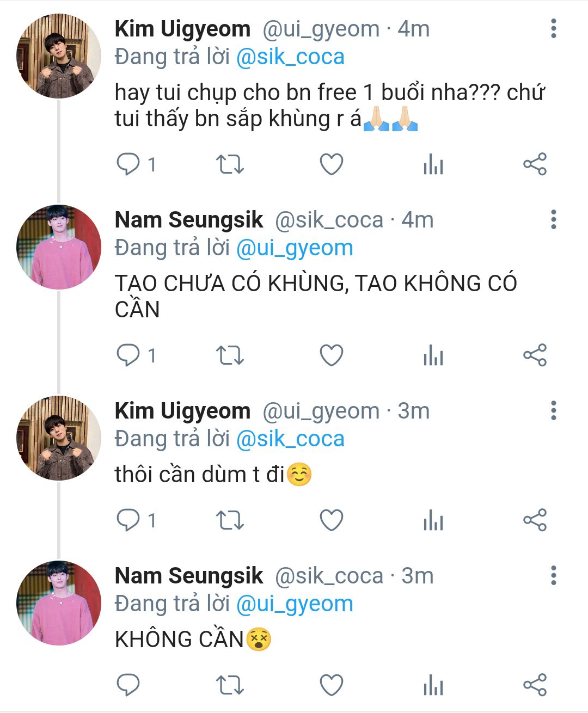Open more options on the last 'KHÔNG CẦN' tweet

[x=553, y=575]
